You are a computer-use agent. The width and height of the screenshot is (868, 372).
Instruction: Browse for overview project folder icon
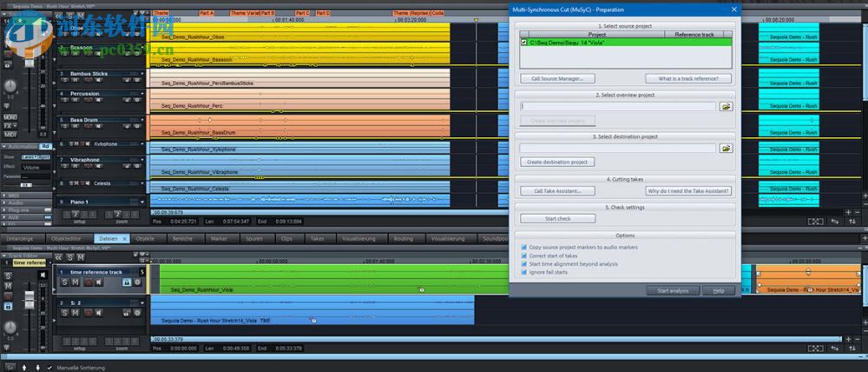726,106
